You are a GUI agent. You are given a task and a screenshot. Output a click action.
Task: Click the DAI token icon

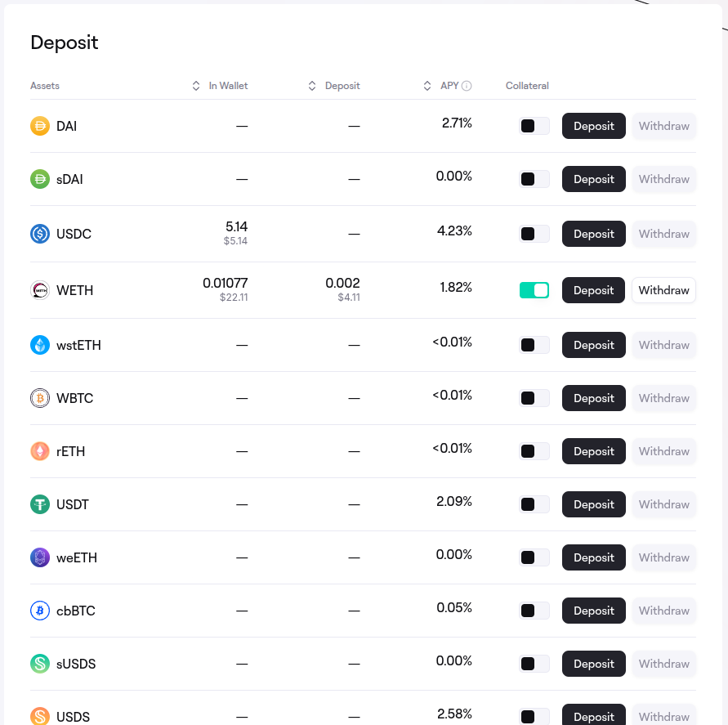[40, 126]
